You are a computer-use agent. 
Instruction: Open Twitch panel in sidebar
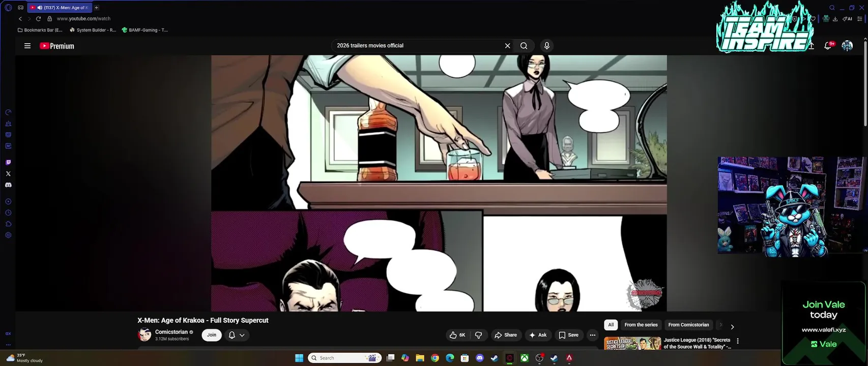pos(8,163)
